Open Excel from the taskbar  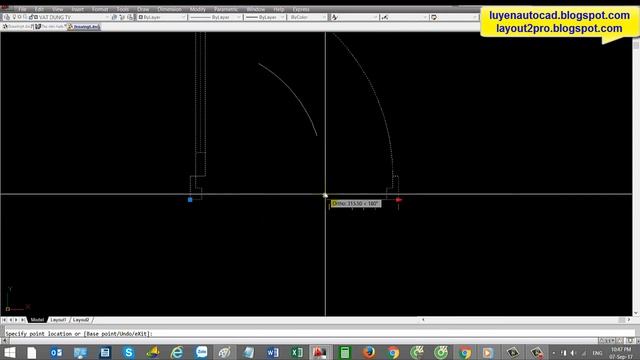(x=297, y=352)
